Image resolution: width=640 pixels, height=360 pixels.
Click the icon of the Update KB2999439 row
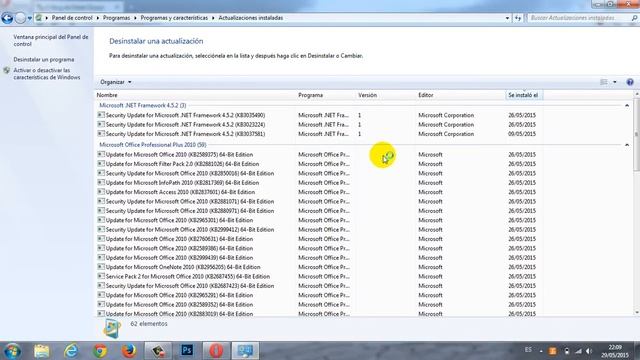point(101,258)
